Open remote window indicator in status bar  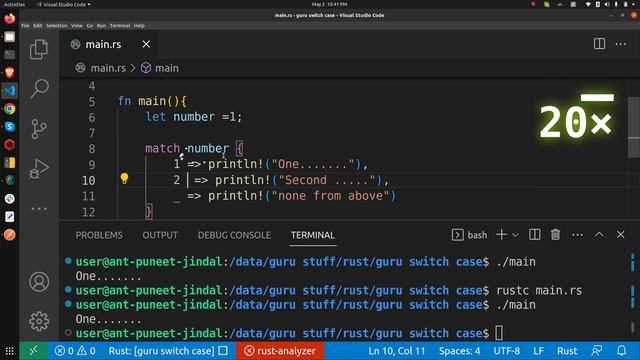point(33,351)
